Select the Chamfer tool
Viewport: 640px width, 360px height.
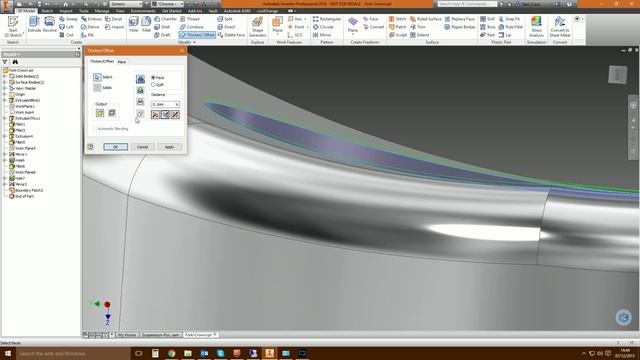click(165, 19)
